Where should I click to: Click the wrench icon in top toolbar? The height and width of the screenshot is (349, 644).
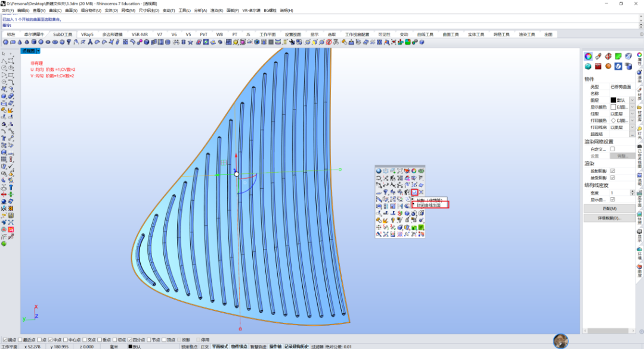click(292, 42)
